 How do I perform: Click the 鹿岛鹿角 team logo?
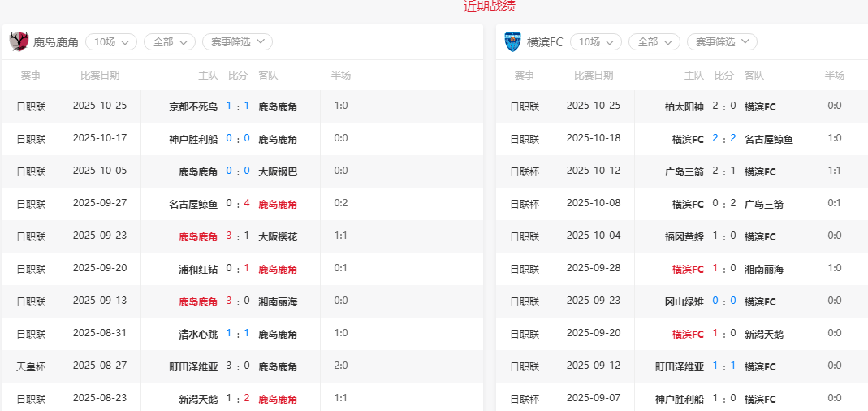(x=18, y=41)
